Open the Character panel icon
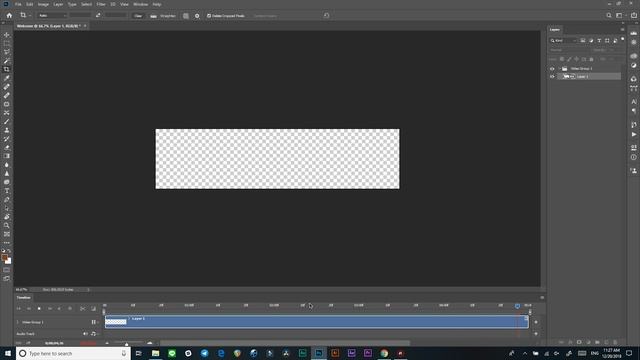 click(633, 102)
